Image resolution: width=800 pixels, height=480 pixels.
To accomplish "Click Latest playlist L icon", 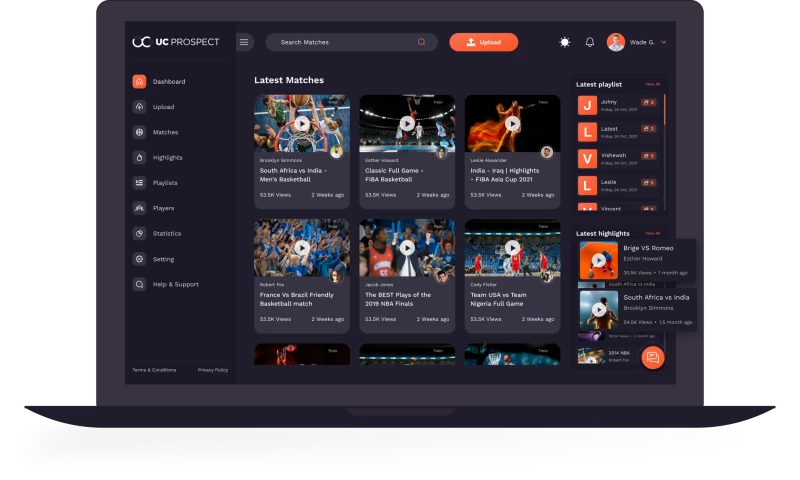I will pyautogui.click(x=587, y=132).
